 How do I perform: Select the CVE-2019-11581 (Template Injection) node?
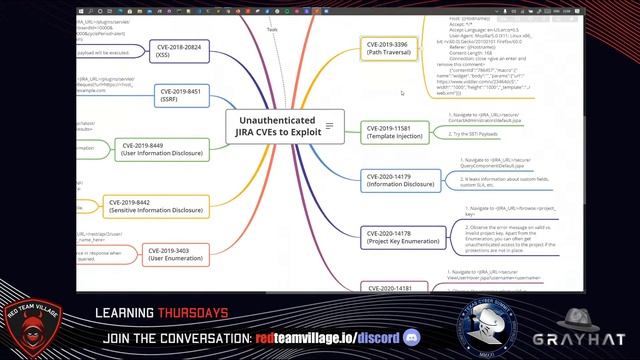(395, 132)
